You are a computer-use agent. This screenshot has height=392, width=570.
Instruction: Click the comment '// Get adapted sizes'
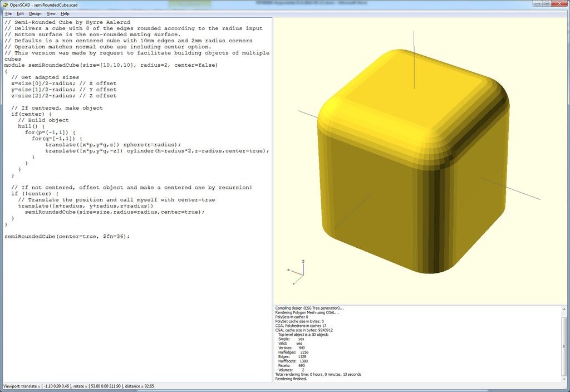click(45, 77)
